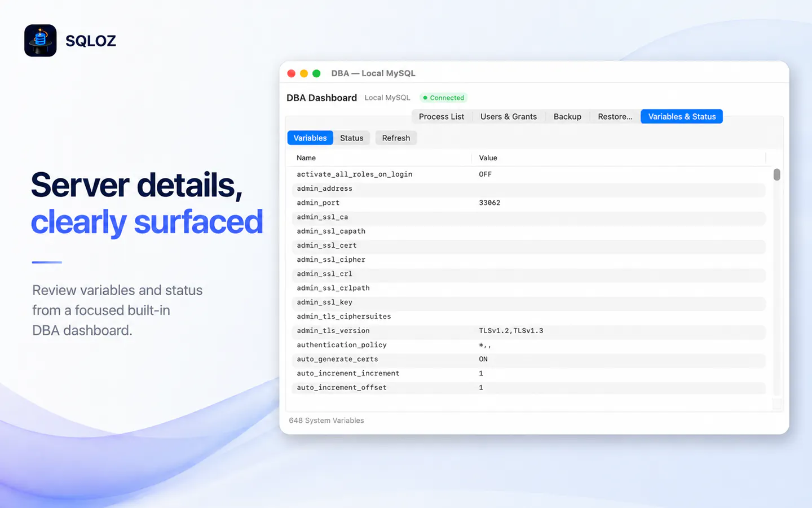Click the TLSv1.2,TLSv1.3 value
Image resolution: width=812 pixels, height=508 pixels.
(511, 331)
